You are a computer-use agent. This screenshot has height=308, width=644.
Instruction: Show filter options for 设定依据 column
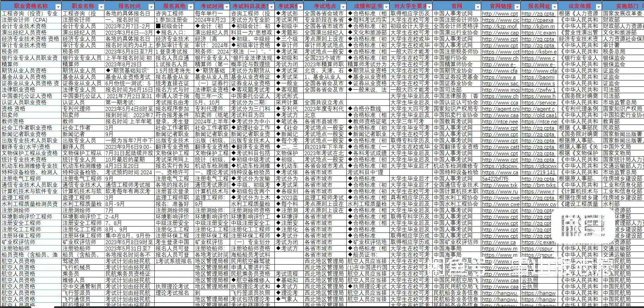coord(598,7)
